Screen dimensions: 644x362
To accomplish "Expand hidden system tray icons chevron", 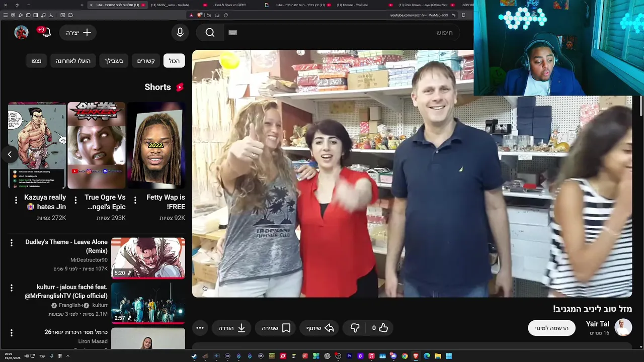I will click(67, 356).
